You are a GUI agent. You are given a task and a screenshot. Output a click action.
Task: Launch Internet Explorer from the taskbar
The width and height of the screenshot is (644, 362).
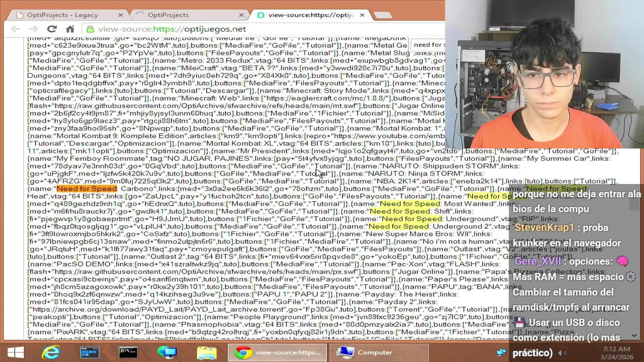pos(51,352)
